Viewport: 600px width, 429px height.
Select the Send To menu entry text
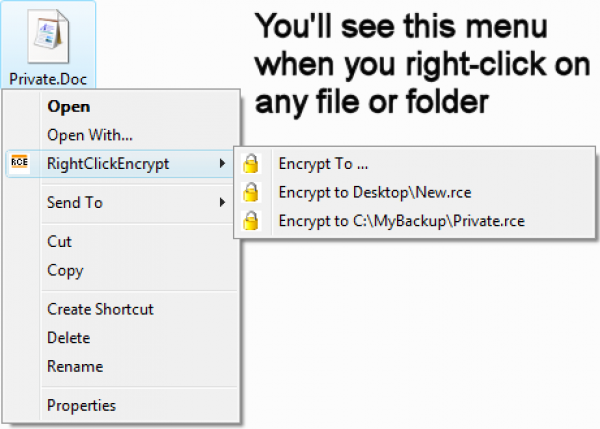click(75, 203)
